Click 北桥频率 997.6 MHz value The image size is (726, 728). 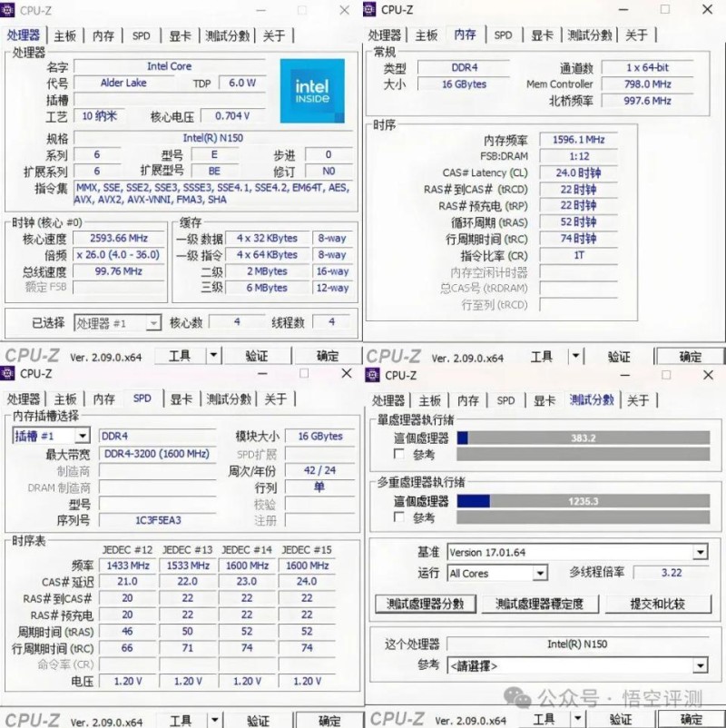click(x=647, y=100)
